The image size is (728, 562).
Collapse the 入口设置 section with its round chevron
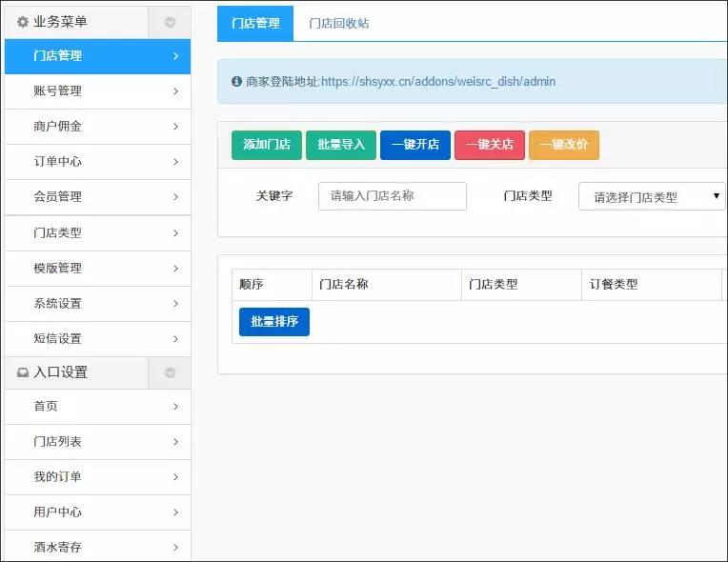[170, 372]
